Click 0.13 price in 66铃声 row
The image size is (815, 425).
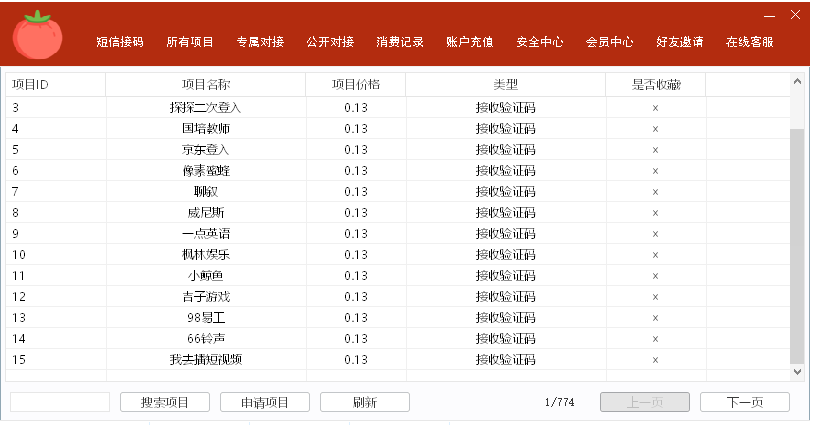[x=356, y=339]
